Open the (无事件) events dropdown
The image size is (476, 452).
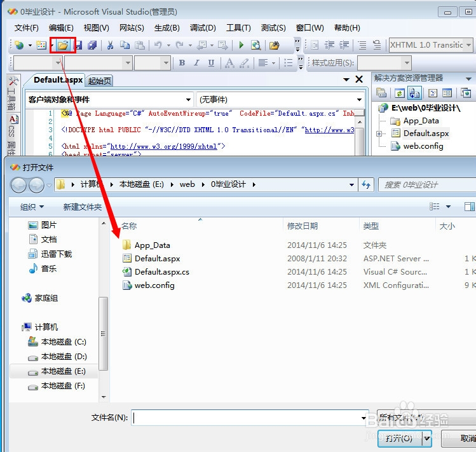(360, 100)
